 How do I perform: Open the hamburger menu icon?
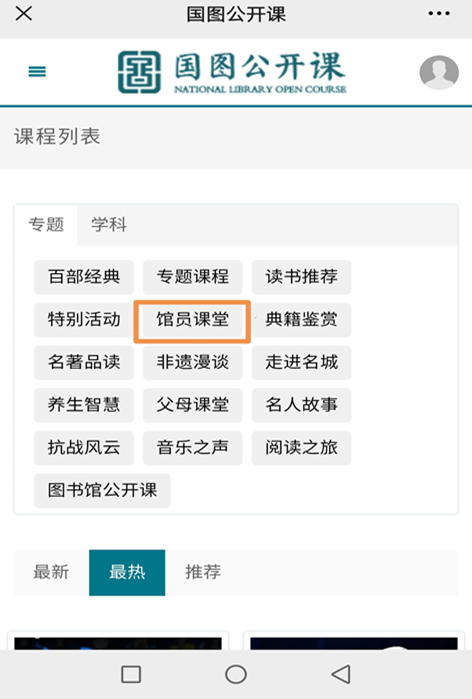[x=37, y=71]
